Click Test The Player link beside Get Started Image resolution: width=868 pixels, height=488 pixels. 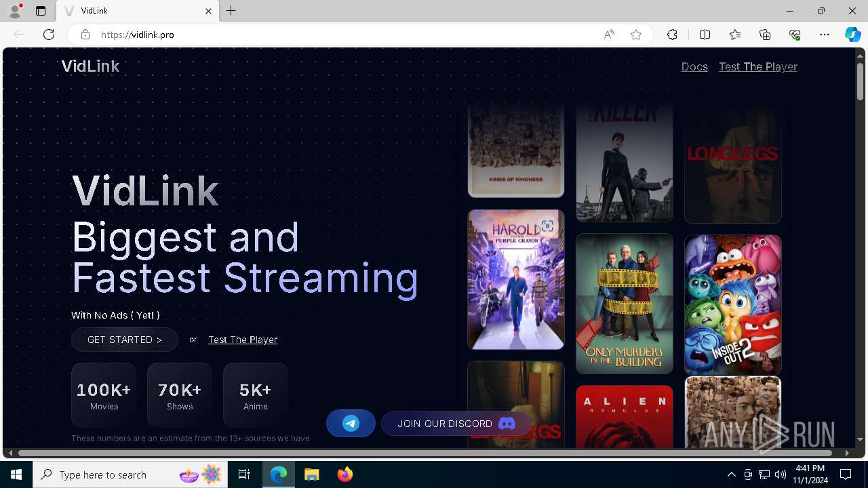243,340
